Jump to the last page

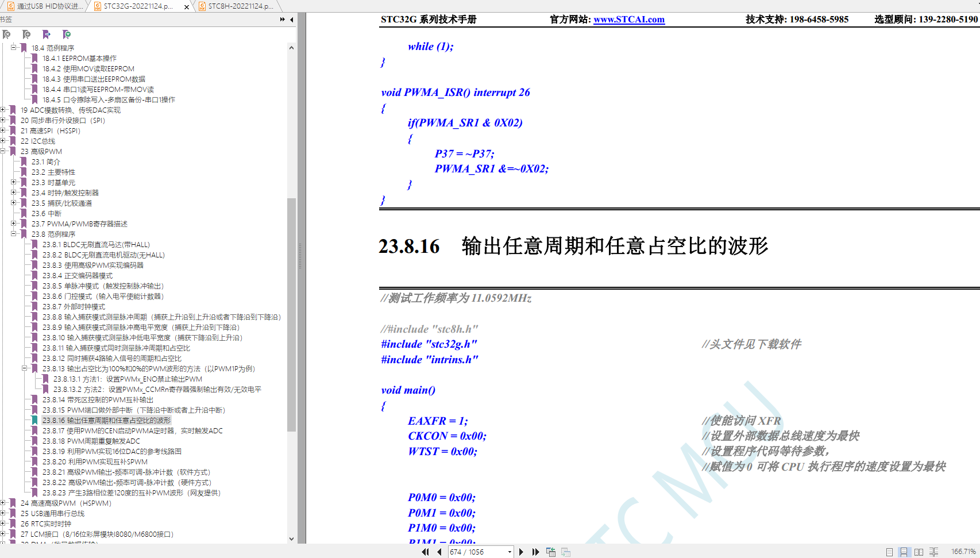[x=535, y=552]
